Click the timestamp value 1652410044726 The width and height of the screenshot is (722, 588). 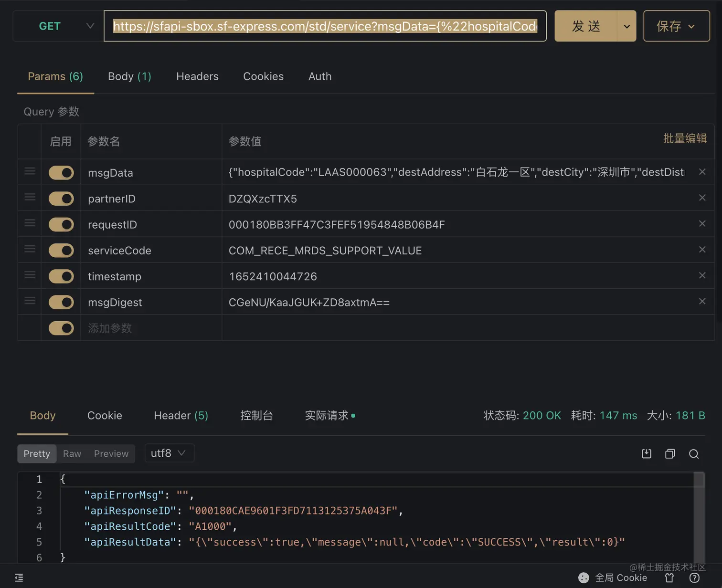pyautogui.click(x=273, y=276)
